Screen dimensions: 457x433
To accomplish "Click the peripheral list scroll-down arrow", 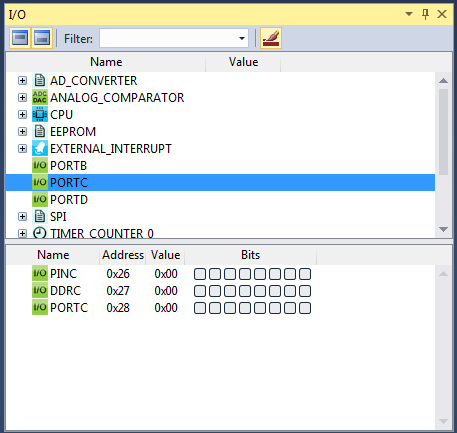I will (x=443, y=229).
